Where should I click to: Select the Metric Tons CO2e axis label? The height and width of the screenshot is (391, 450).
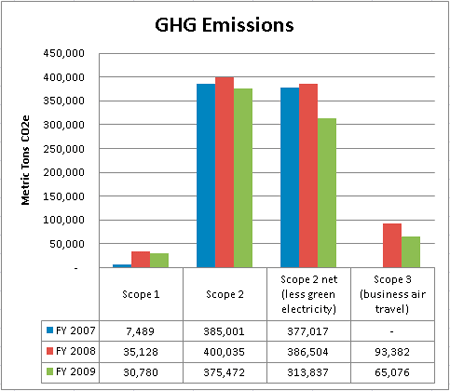click(25, 160)
